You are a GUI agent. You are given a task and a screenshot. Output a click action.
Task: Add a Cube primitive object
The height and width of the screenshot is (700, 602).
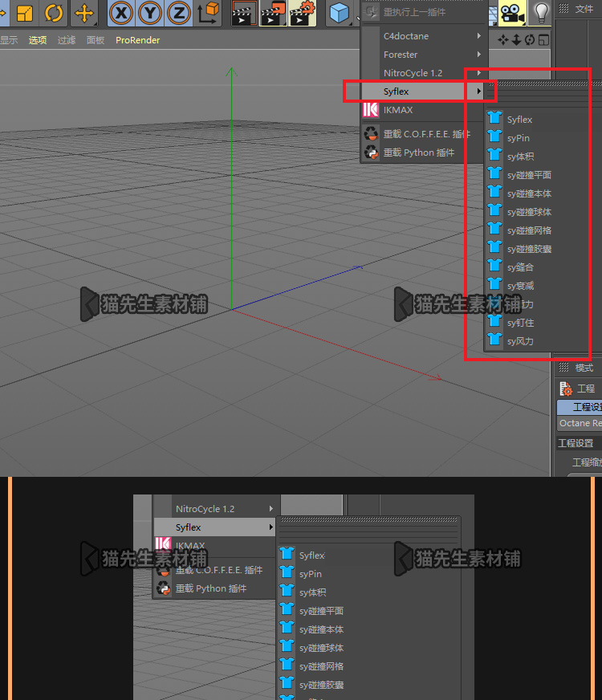click(x=340, y=13)
